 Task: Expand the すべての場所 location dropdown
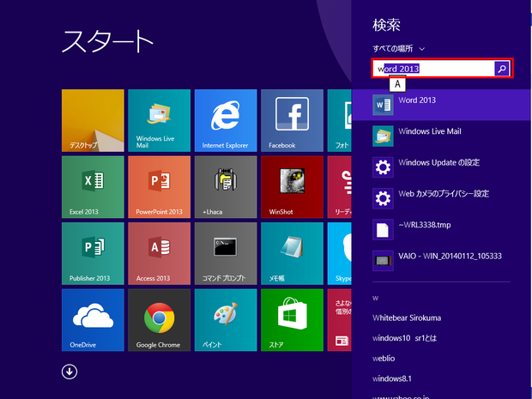[399, 49]
